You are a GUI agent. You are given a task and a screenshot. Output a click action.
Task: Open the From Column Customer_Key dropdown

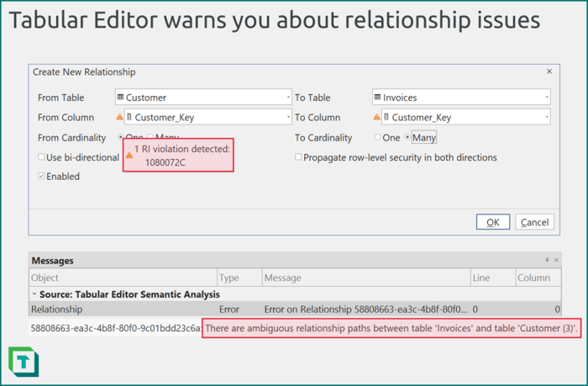click(288, 117)
